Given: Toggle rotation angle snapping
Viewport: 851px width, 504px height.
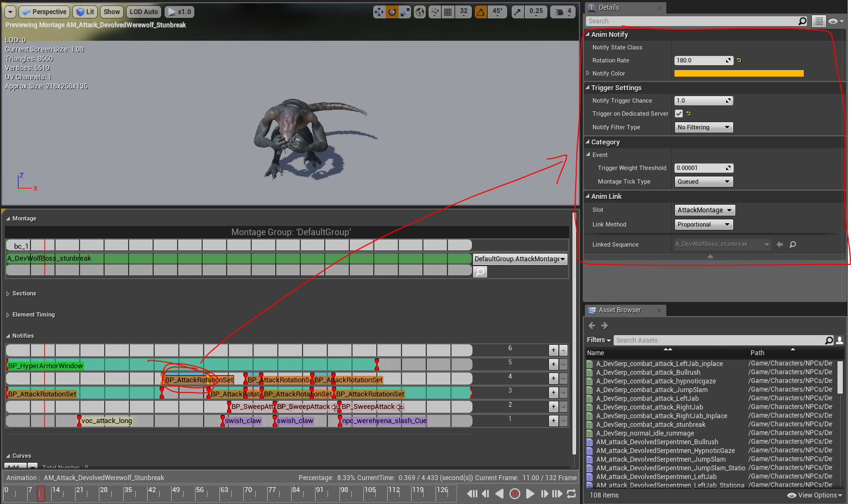Looking at the screenshot, I should point(481,12).
